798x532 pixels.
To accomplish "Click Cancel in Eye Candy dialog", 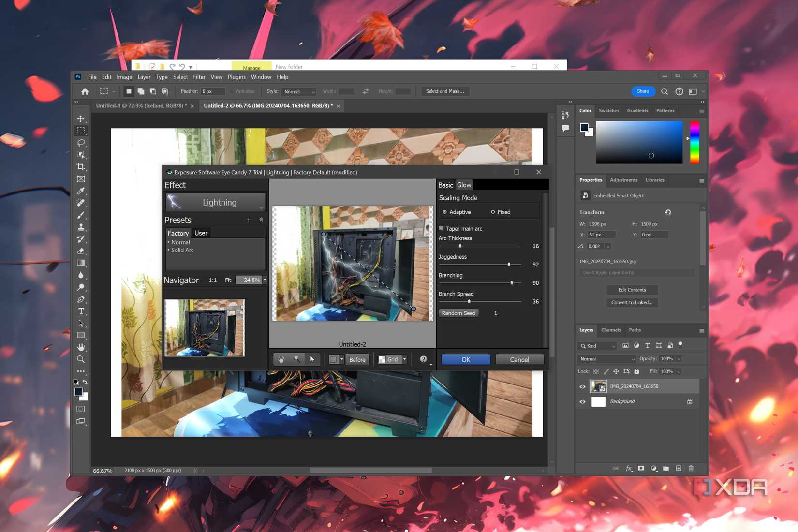I will pyautogui.click(x=519, y=359).
